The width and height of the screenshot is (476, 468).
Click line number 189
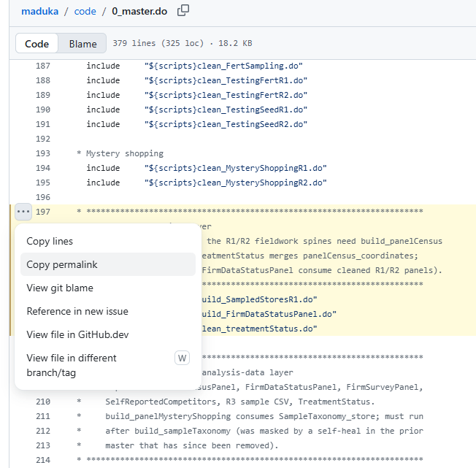(x=43, y=95)
